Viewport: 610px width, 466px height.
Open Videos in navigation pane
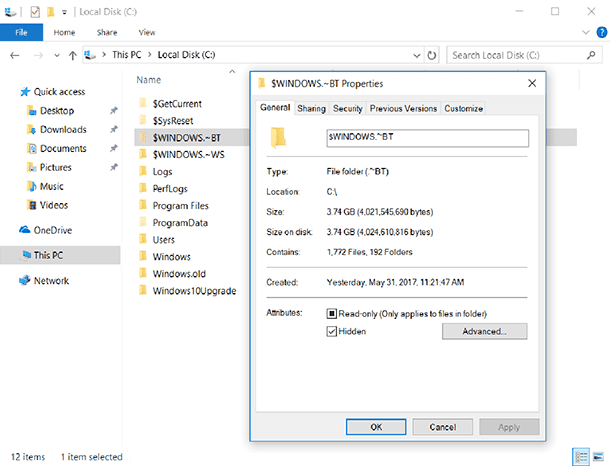click(x=54, y=205)
